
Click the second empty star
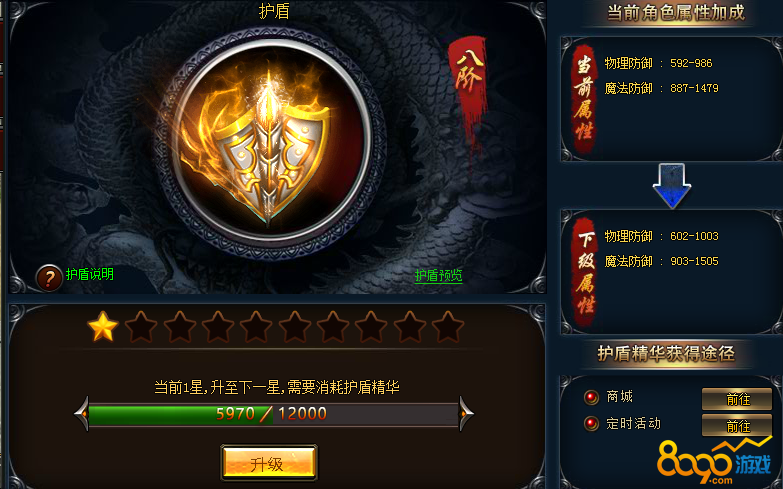tap(141, 327)
